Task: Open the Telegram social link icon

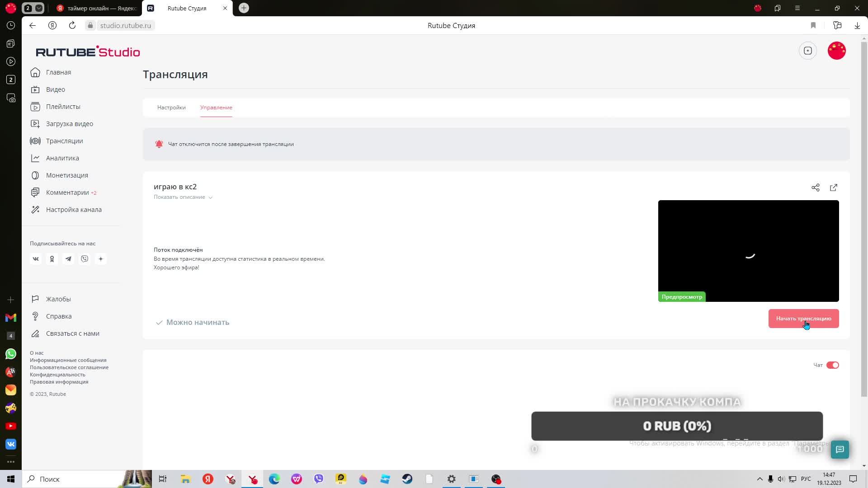Action: pyautogui.click(x=68, y=259)
